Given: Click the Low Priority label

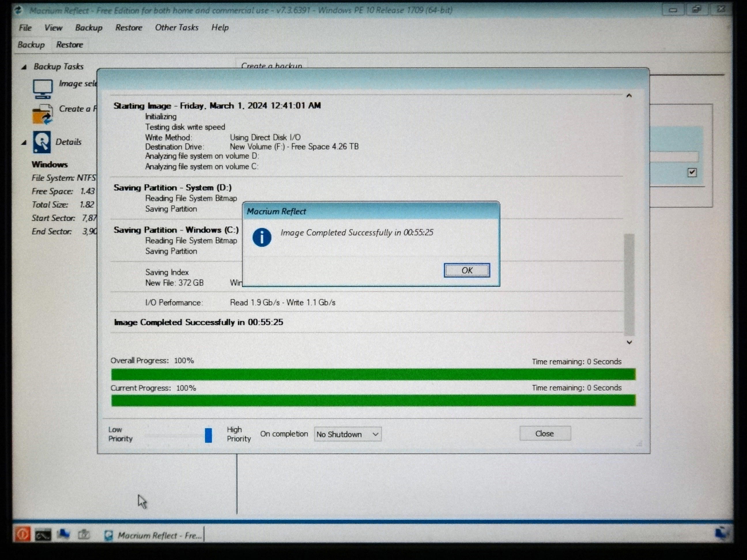Looking at the screenshot, I should click(120, 434).
